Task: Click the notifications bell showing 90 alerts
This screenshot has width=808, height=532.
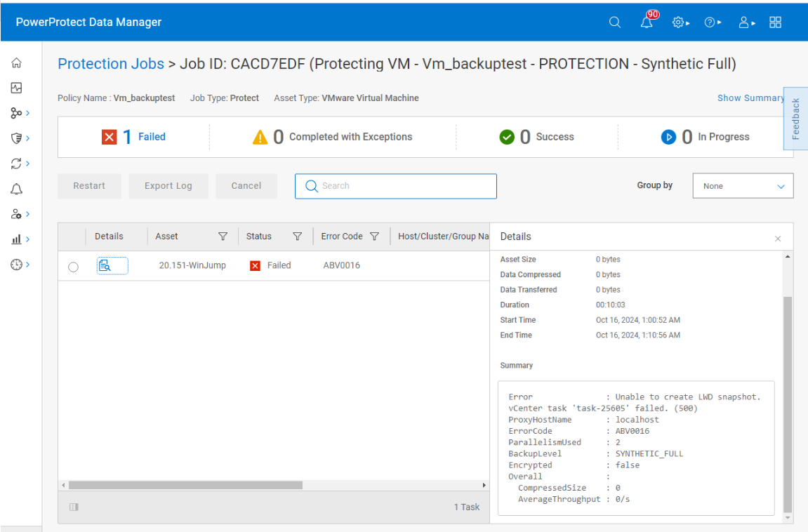Action: click(x=647, y=22)
